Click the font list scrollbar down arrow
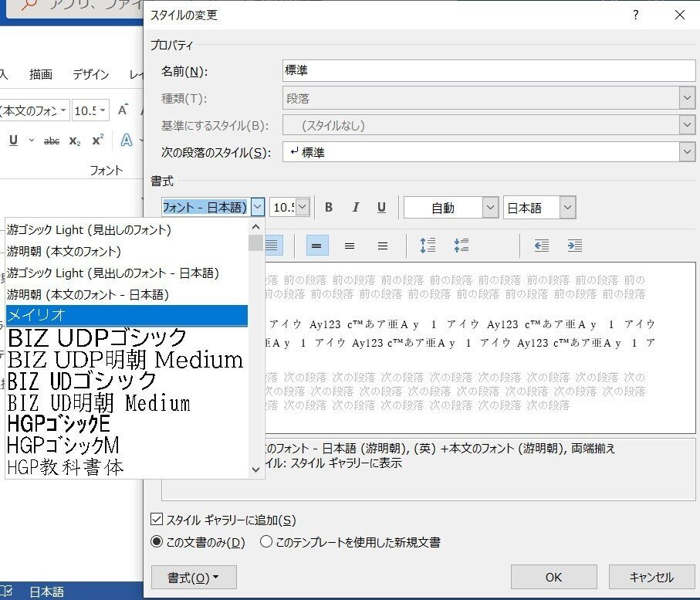The height and width of the screenshot is (600, 700). (255, 469)
